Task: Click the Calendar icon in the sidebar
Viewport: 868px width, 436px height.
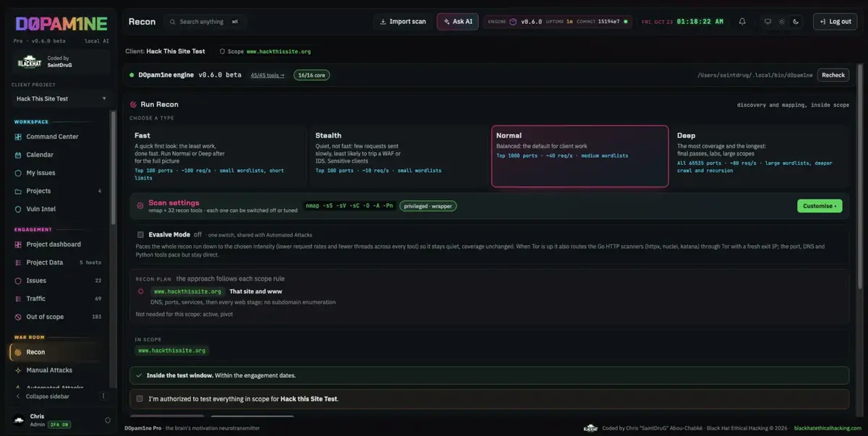Action: [x=19, y=155]
